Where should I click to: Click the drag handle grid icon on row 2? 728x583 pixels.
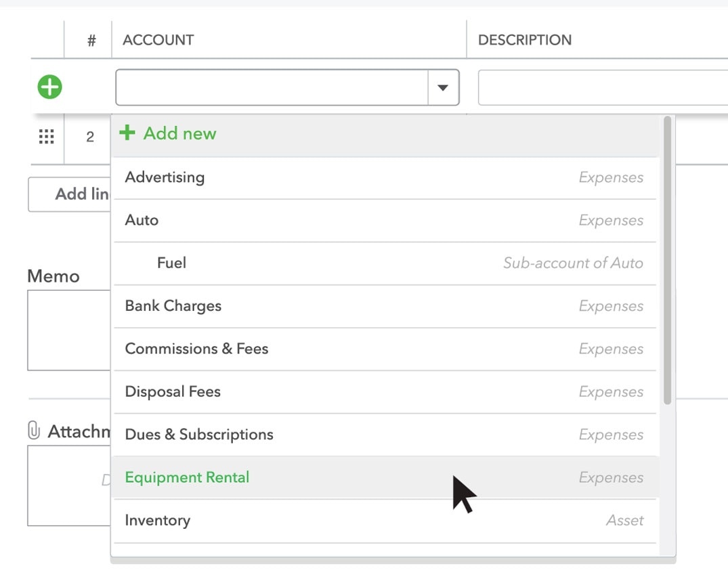(x=47, y=137)
